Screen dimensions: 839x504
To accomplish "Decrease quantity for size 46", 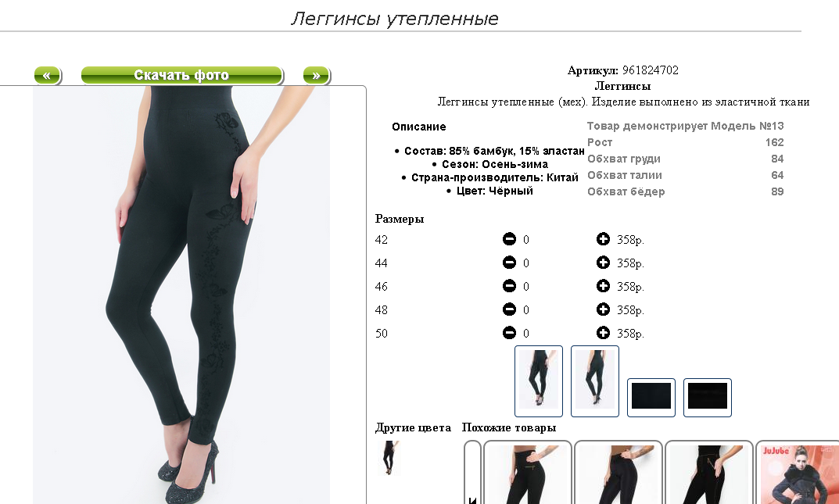I will point(509,286).
